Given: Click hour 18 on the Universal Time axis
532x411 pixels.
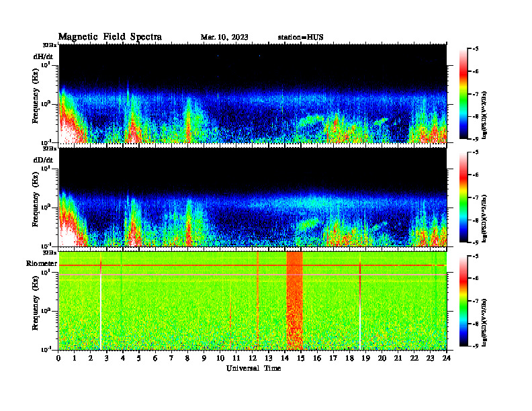Looking at the screenshot, I should click(349, 359).
